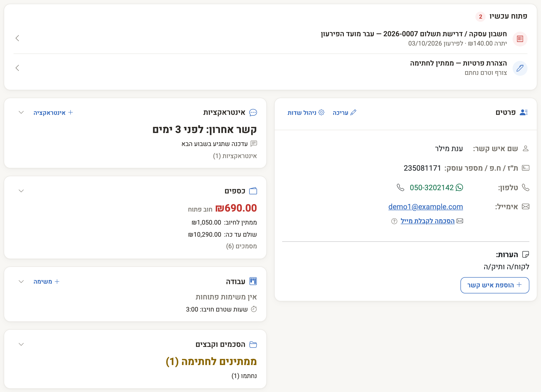Click the kanban board icon next to עבודה

click(x=253, y=281)
